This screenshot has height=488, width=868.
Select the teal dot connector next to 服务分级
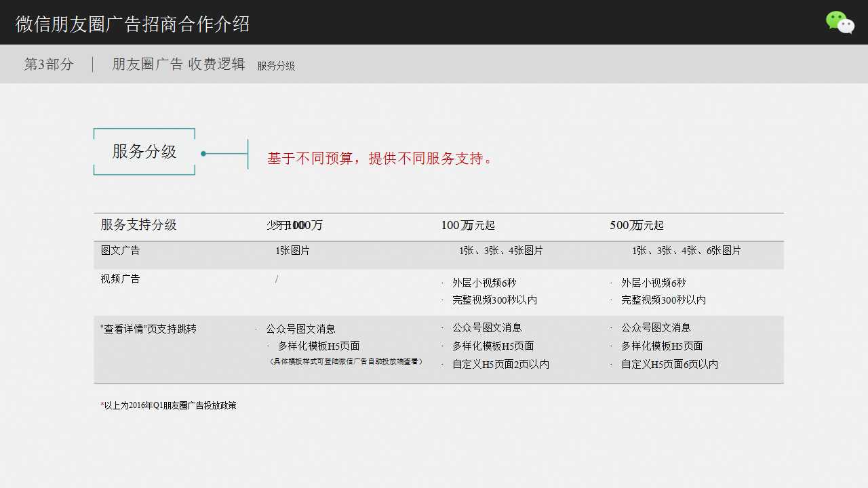pos(202,154)
